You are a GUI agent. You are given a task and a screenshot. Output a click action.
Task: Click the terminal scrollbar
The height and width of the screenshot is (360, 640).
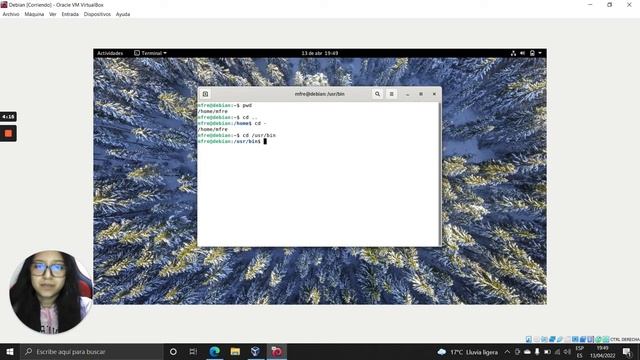pyautogui.click(x=440, y=173)
